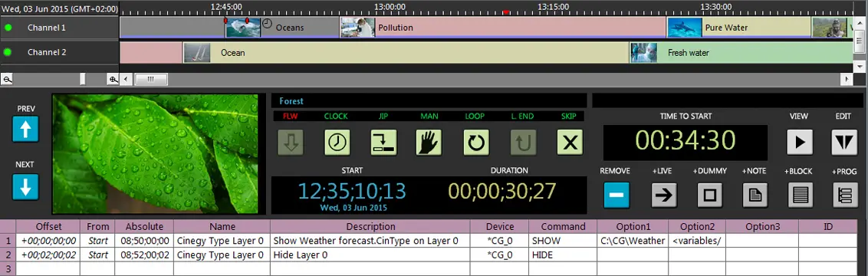
Task: Click the horizontal timeline scrollbar thumb
Action: 151,80
